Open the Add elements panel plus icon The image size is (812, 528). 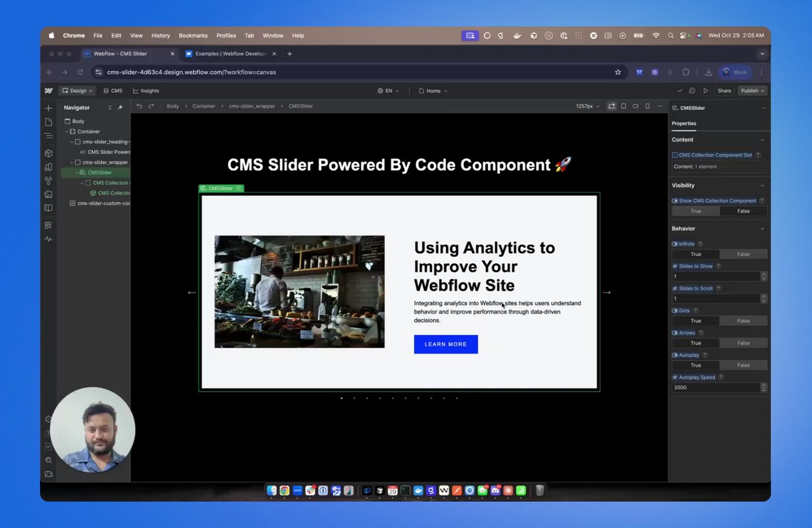point(48,109)
